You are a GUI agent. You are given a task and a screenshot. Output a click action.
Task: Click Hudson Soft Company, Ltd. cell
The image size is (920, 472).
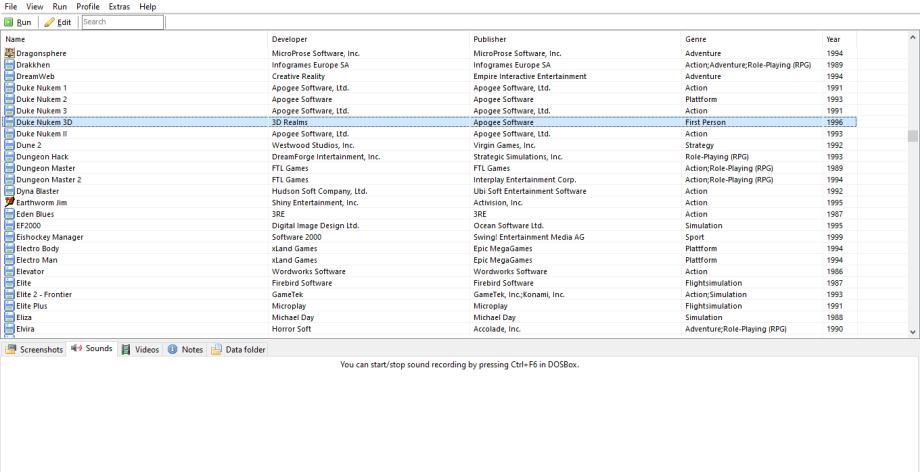[x=319, y=191]
